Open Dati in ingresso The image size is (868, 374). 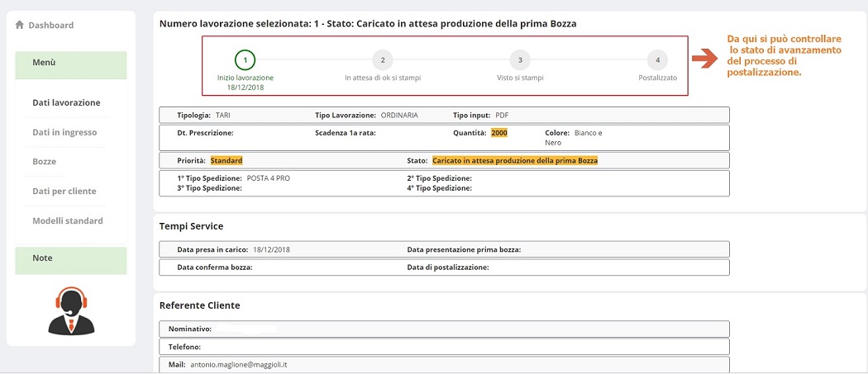click(x=64, y=132)
